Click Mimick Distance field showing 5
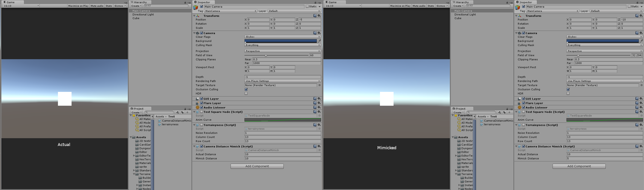Screen dimensions: 644x190 click(x=605, y=159)
